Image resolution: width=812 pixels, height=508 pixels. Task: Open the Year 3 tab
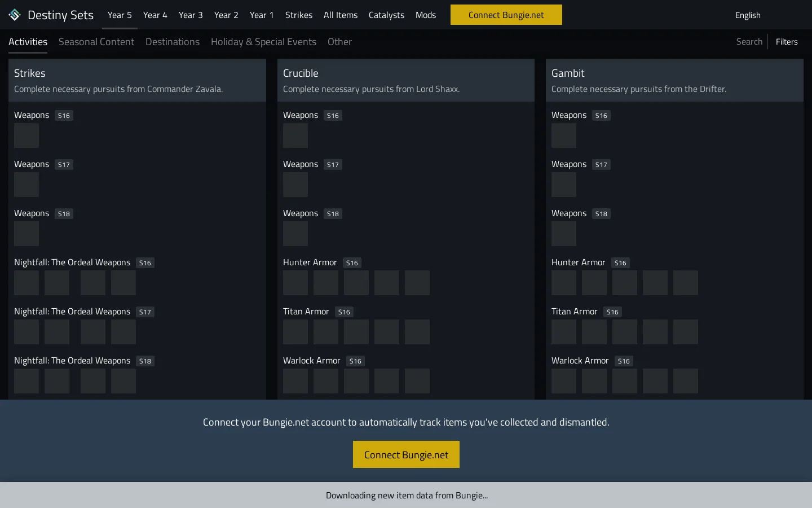(x=191, y=15)
